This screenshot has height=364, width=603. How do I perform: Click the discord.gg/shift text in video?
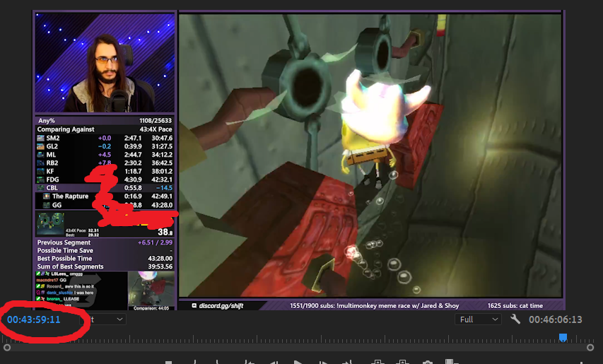coord(221,306)
